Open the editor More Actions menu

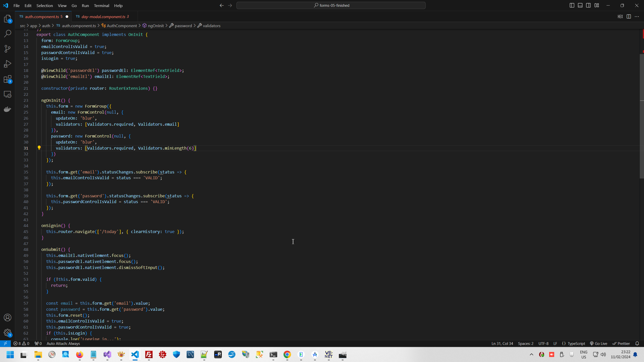637,17
